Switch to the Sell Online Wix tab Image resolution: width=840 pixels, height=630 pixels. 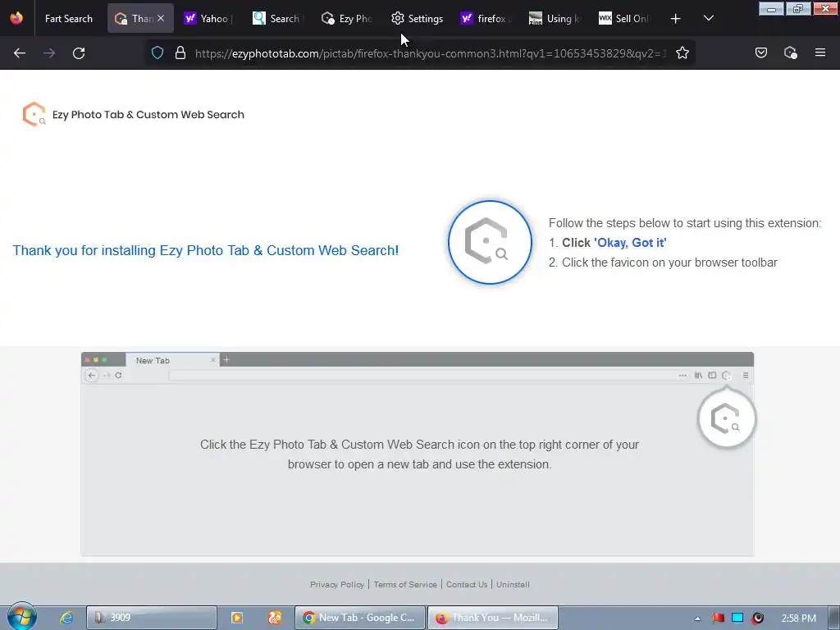624,18
